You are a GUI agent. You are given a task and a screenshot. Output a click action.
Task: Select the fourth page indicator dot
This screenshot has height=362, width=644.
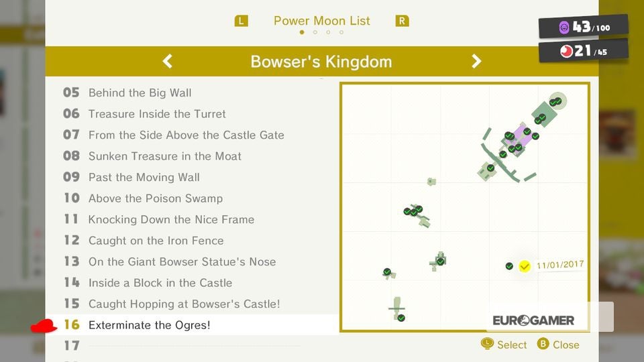[x=341, y=32]
